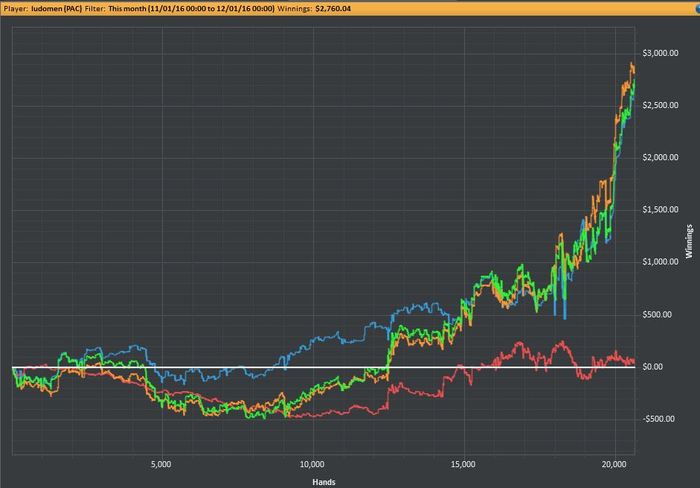Viewport: 700px width, 488px height.
Task: Click the Hands axis title
Action: [324, 482]
